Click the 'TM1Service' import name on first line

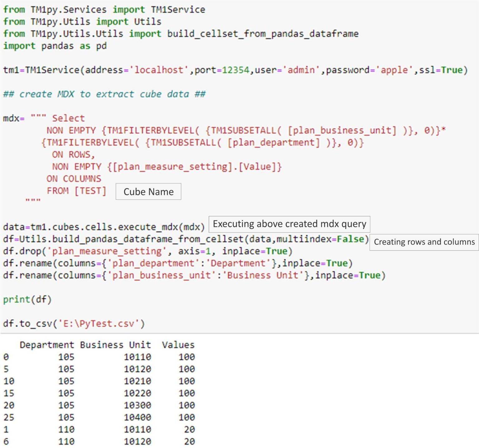tap(178, 9)
